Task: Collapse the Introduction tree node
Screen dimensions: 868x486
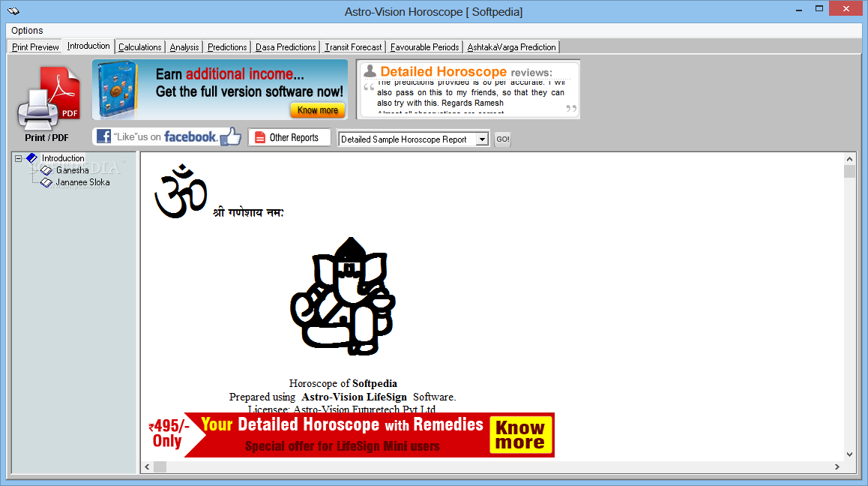Action: pos(18,158)
